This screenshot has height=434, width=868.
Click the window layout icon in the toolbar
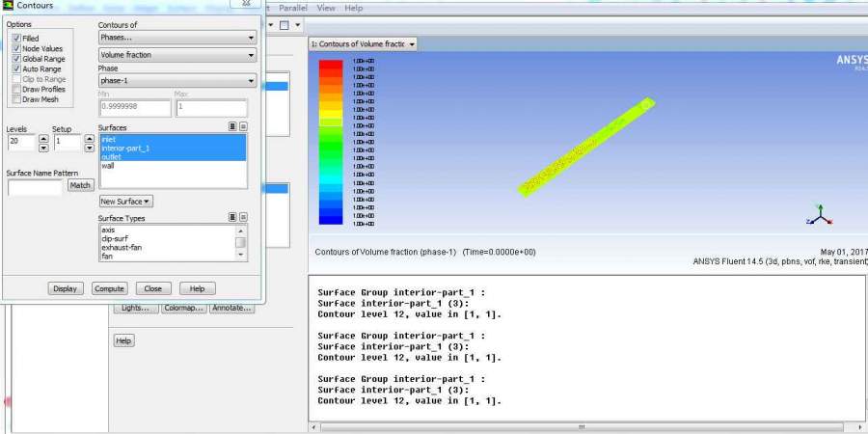click(285, 25)
